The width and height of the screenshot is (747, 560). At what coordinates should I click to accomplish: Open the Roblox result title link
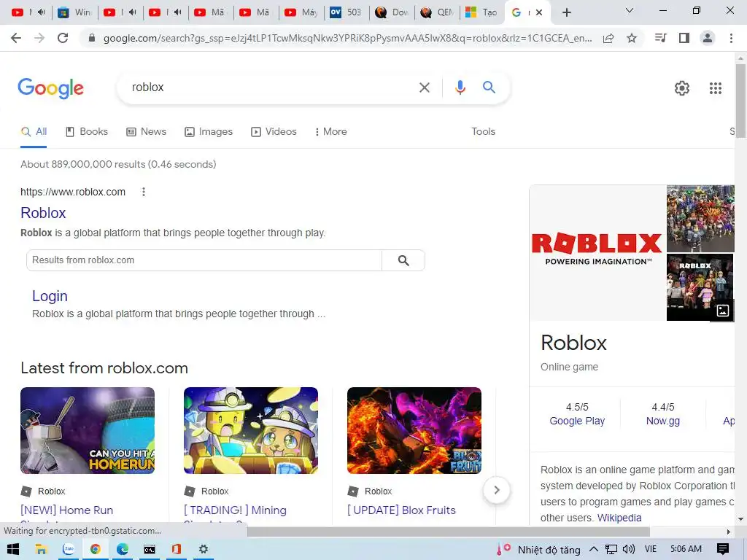point(43,213)
